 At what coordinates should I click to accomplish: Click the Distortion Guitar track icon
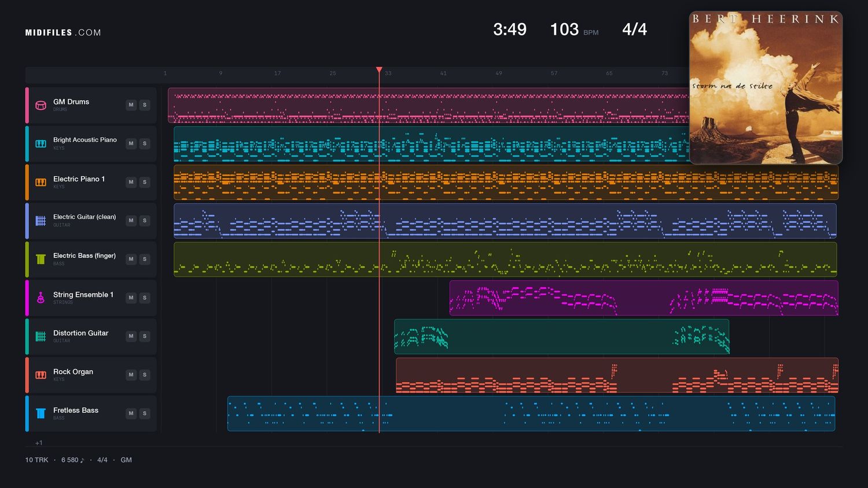click(x=41, y=337)
